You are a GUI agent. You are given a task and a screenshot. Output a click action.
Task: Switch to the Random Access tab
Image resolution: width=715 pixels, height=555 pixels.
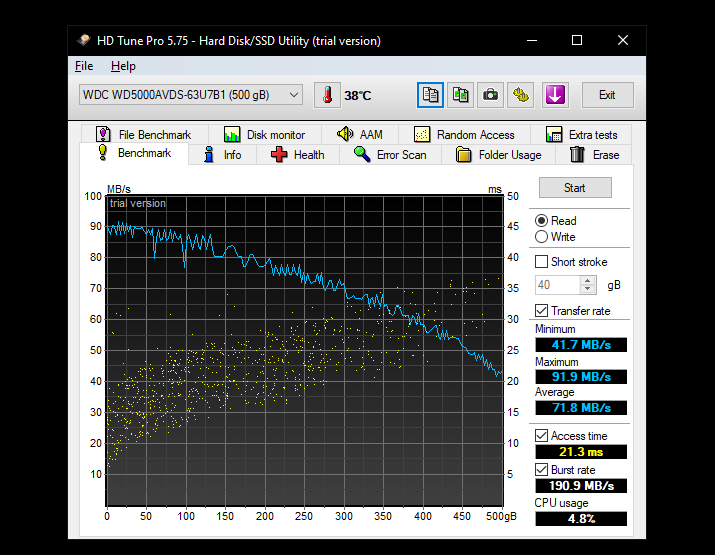tap(464, 135)
